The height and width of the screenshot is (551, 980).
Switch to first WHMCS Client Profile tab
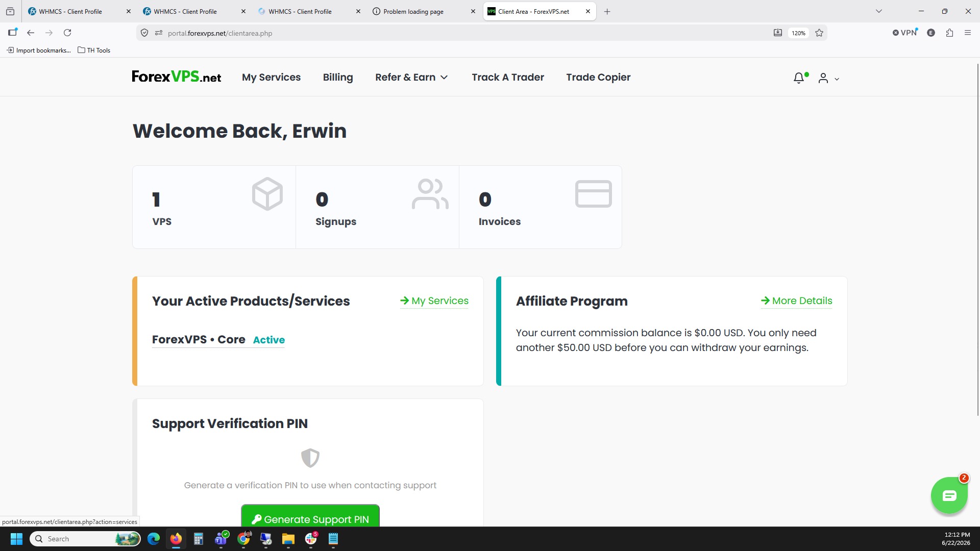coord(79,11)
